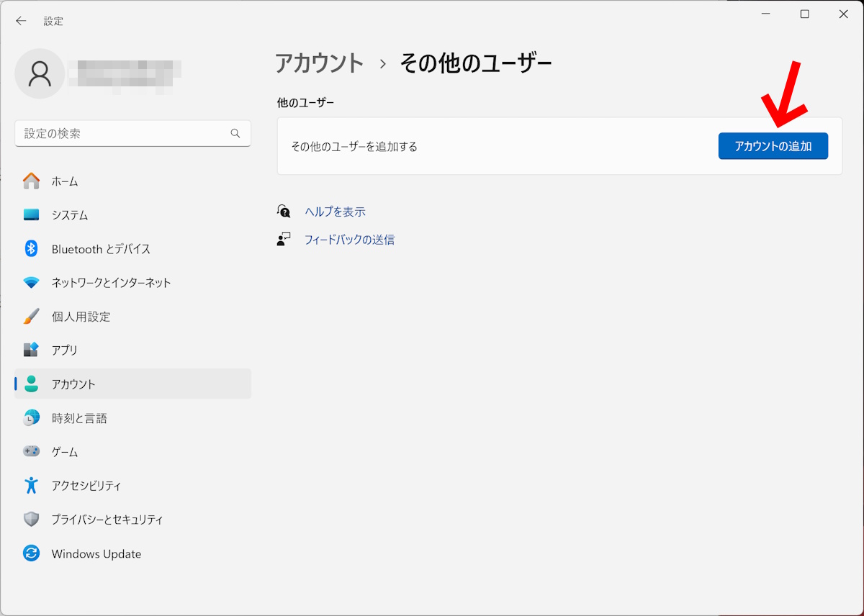Open プライバシーとセキュリティ shield icon

pyautogui.click(x=32, y=519)
